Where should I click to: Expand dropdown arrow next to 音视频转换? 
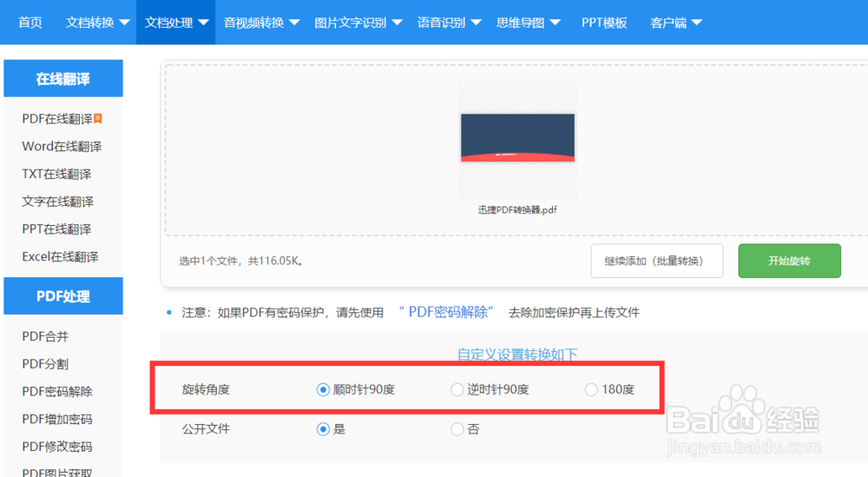click(294, 23)
